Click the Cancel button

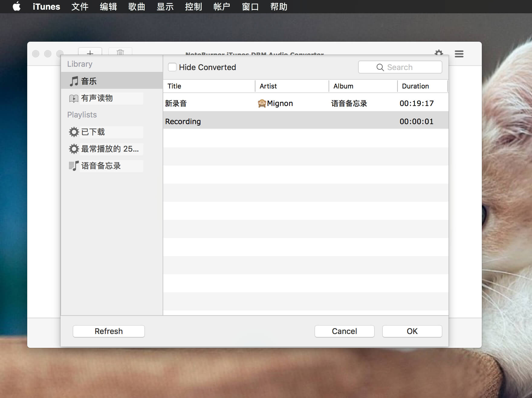[345, 331]
